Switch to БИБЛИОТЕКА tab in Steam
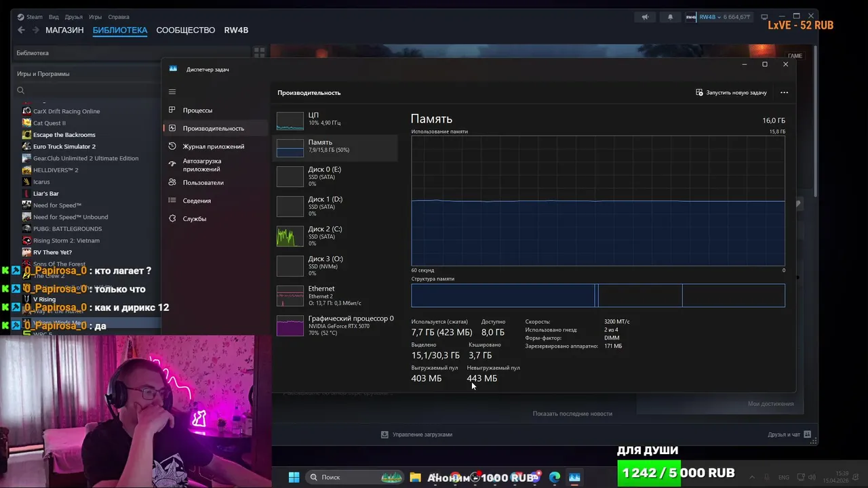This screenshot has width=868, height=488. click(x=120, y=30)
